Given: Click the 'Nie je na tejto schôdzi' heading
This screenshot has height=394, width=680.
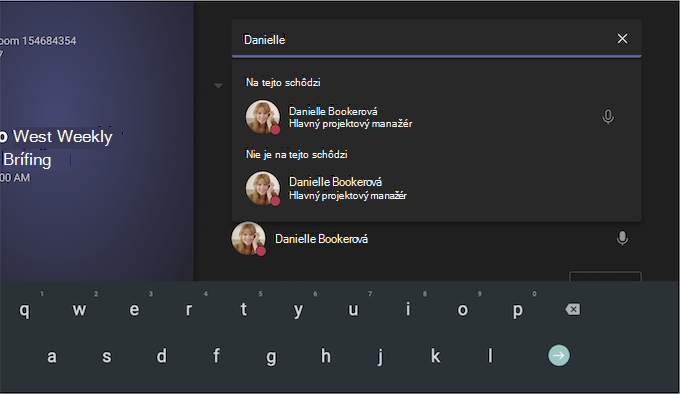Looking at the screenshot, I should click(297, 154).
